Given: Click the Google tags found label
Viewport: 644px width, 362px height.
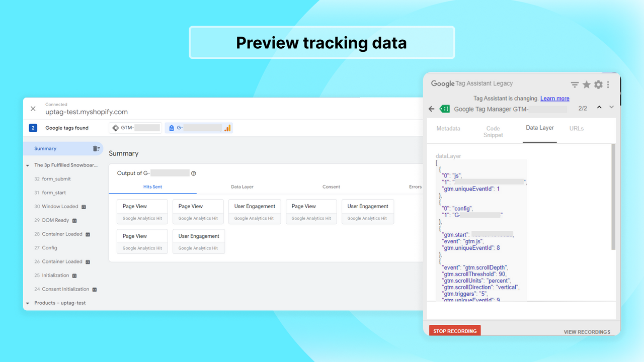Looking at the screenshot, I should [67, 128].
